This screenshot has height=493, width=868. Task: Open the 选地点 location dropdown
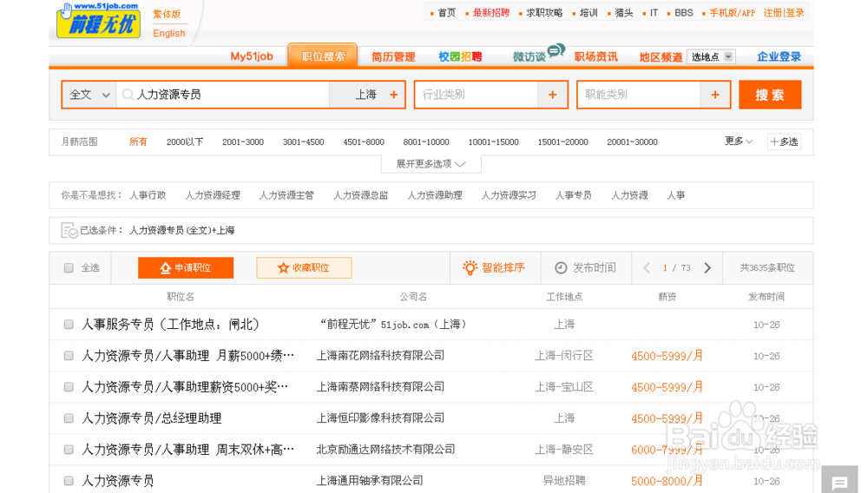[711, 57]
